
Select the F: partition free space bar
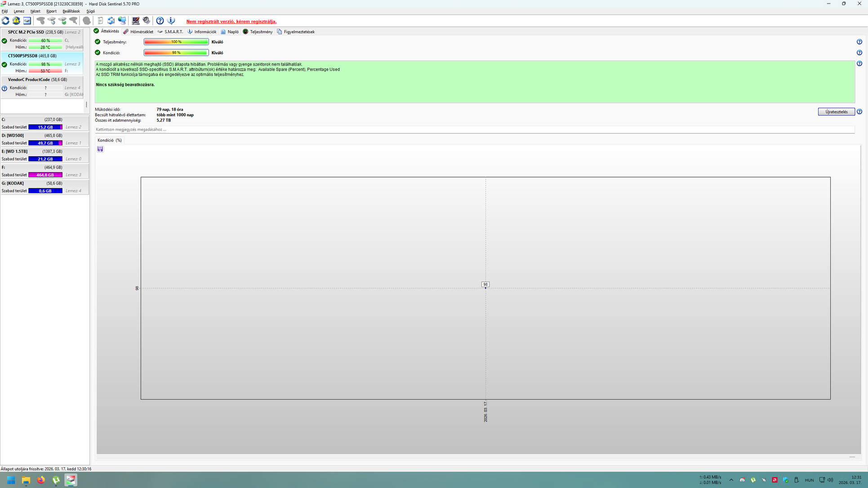tap(45, 175)
